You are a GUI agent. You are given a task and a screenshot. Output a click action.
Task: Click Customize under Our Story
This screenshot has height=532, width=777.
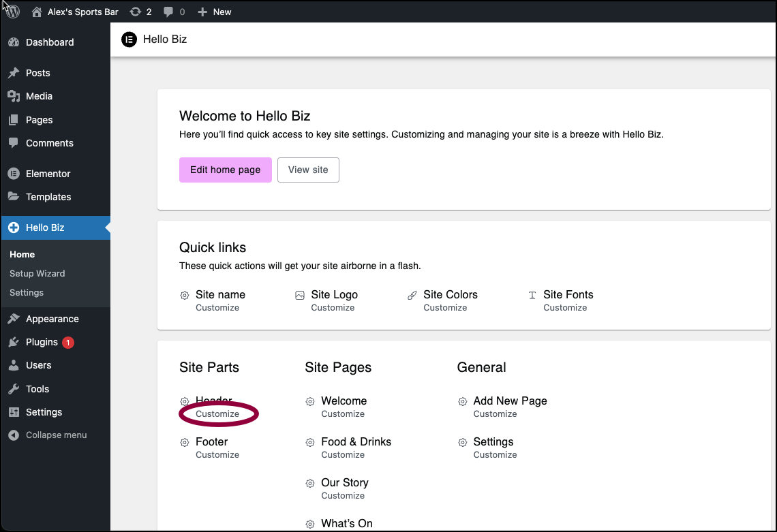point(343,496)
